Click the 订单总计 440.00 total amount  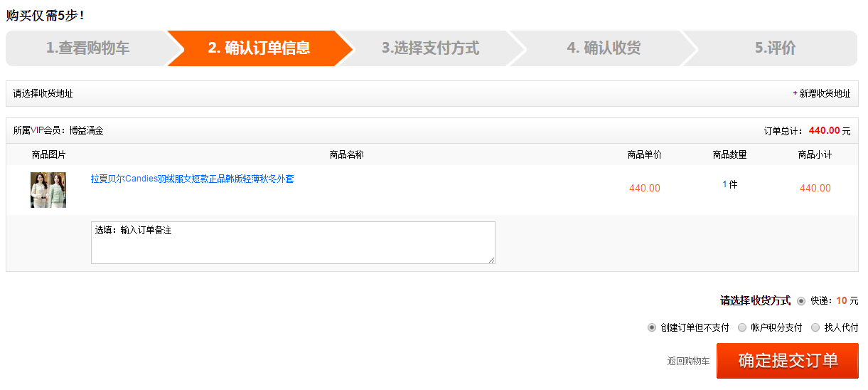824,131
